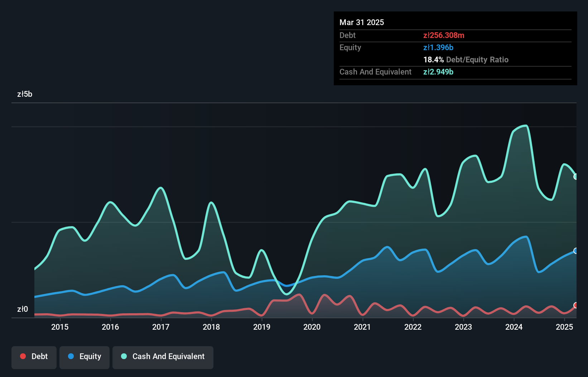The height and width of the screenshot is (377, 588).
Task: Click the red dot next to Debt value
Action: click(x=23, y=357)
